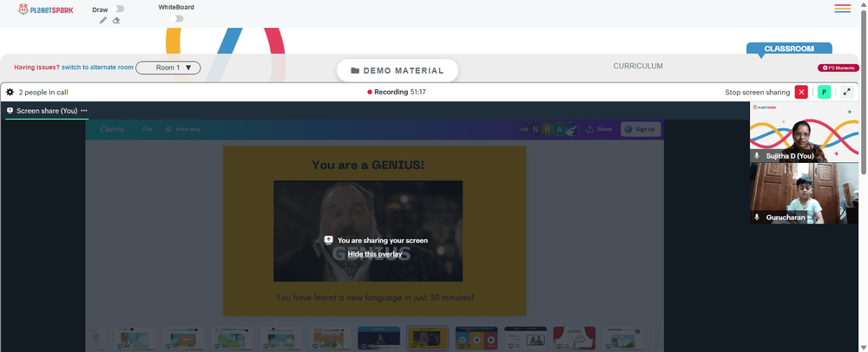The height and width of the screenshot is (352, 868).
Task: Select the pencil draw tool
Action: coord(103,21)
